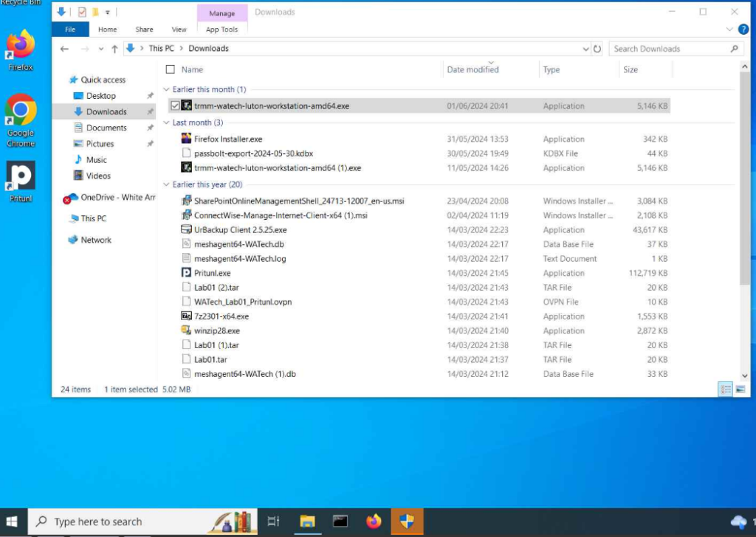Open the App Tools tab

(221, 30)
